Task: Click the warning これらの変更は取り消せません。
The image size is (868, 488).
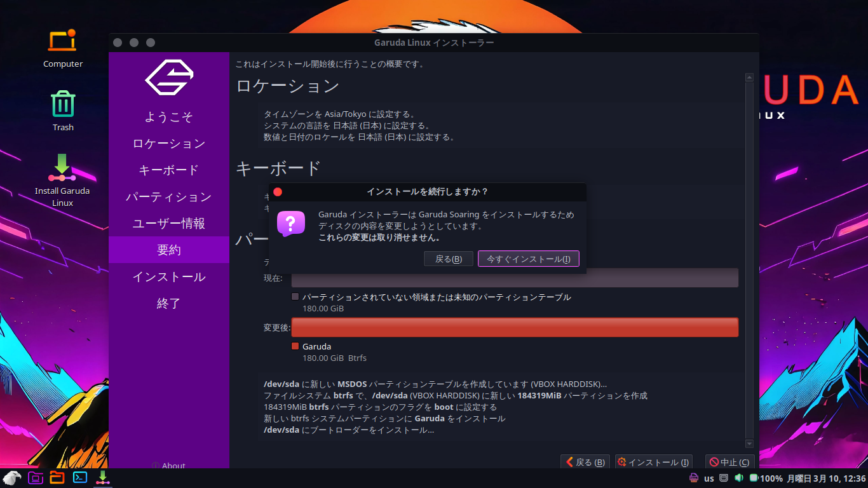Action: pos(379,238)
